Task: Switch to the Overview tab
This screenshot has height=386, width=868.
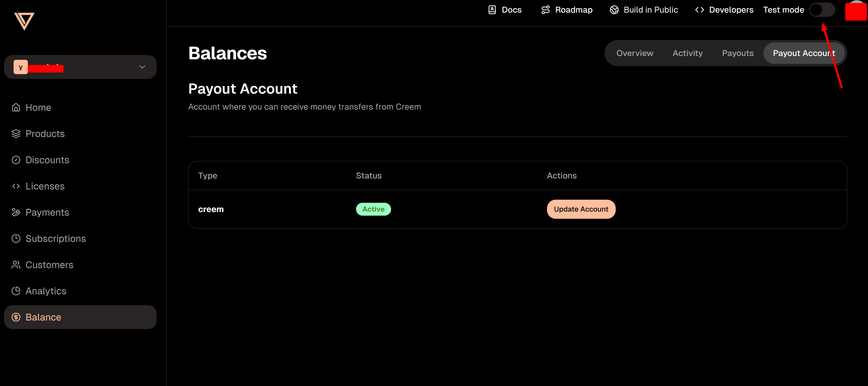Action: (635, 53)
